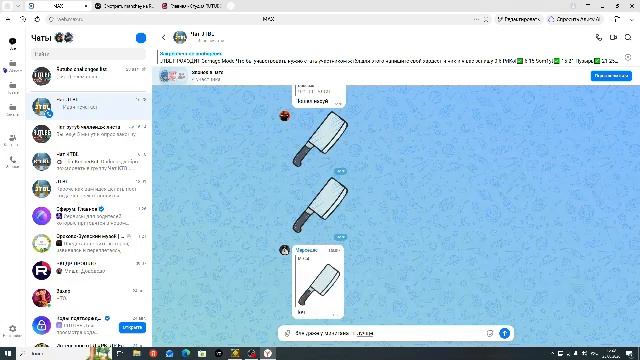Bookmark the page via the address bar icon
Image resolution: width=640 pixels, height=360 pixels.
tap(486, 19)
